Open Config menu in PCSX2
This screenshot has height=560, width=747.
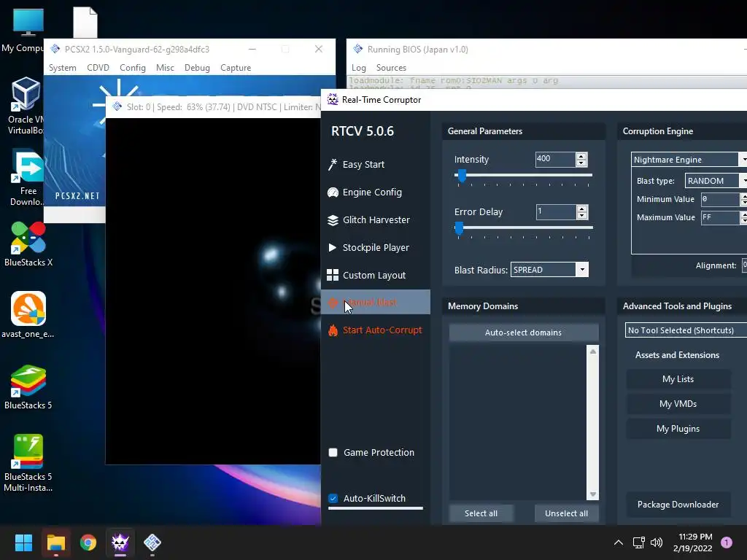[x=133, y=68]
